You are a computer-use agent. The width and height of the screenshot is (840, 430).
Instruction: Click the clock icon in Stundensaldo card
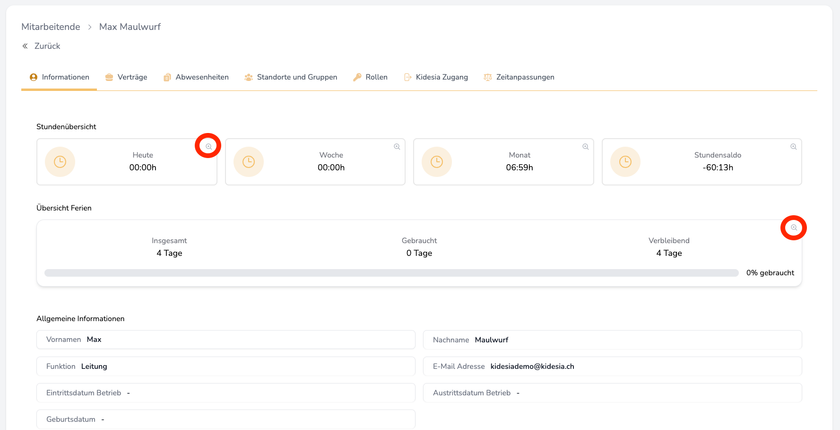coord(625,162)
